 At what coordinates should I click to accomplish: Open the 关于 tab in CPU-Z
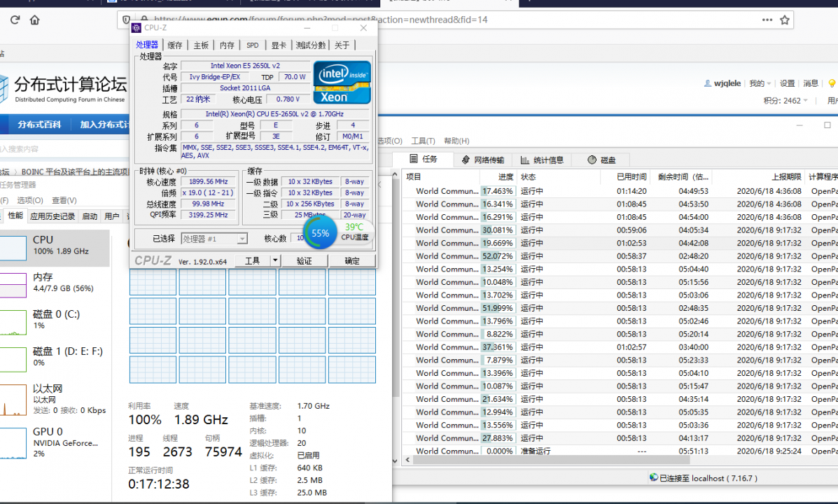(x=342, y=45)
